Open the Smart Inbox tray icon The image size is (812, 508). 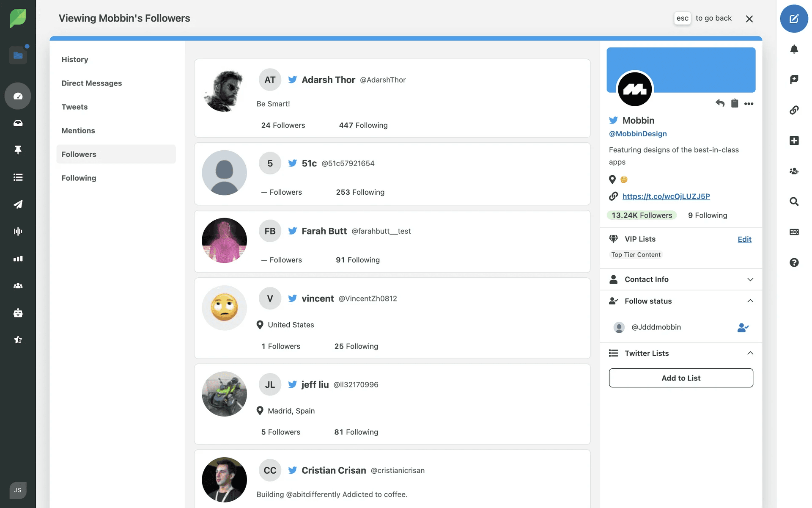click(x=18, y=123)
